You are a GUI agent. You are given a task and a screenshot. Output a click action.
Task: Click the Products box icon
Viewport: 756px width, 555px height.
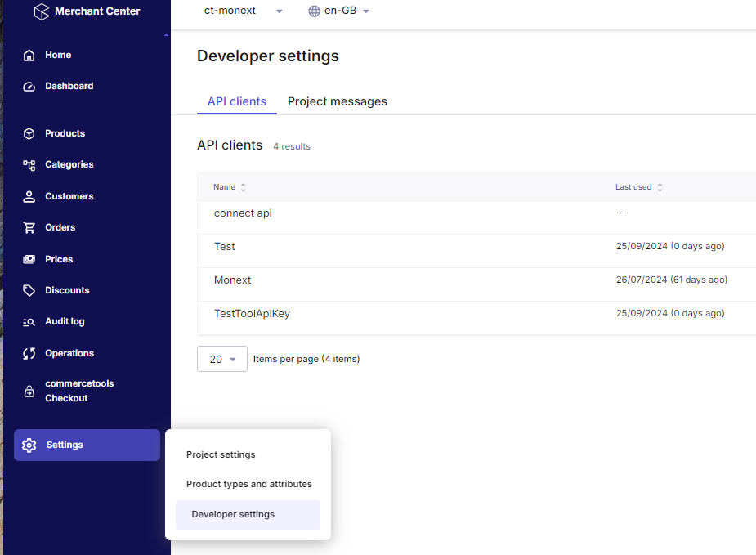(29, 133)
